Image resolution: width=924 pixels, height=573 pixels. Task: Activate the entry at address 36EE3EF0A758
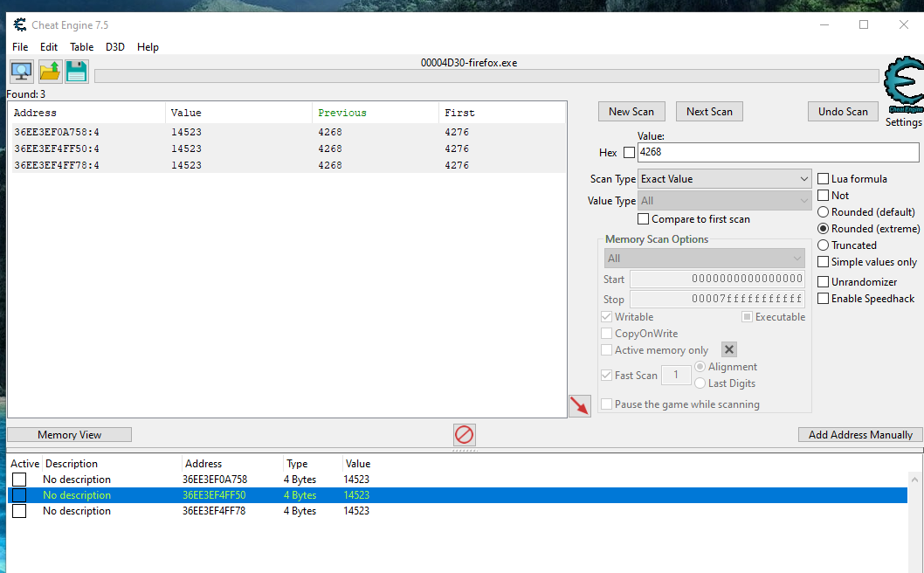19,480
